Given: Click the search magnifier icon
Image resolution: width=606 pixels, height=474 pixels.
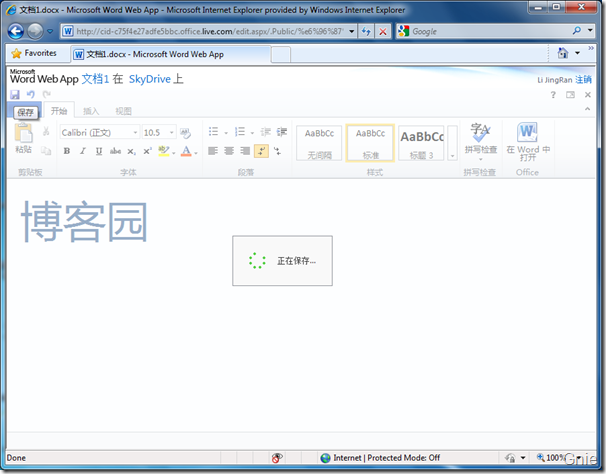Looking at the screenshot, I should pyautogui.click(x=577, y=31).
